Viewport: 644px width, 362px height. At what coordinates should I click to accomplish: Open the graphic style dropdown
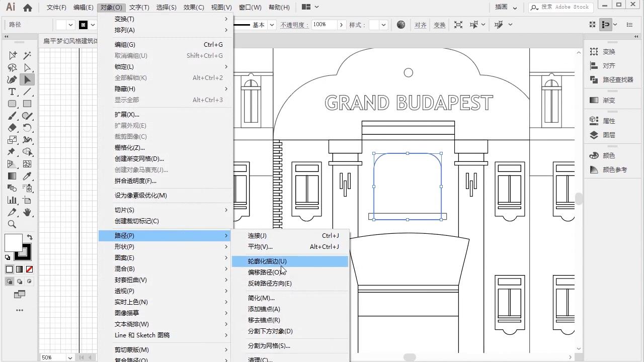point(383,25)
